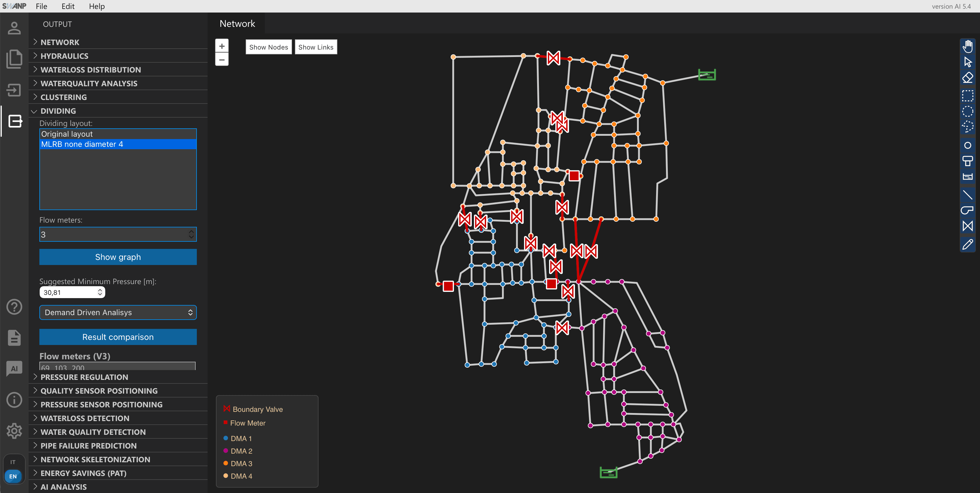Open the output export sidebar icon
The width and height of the screenshot is (980, 493).
tap(15, 121)
